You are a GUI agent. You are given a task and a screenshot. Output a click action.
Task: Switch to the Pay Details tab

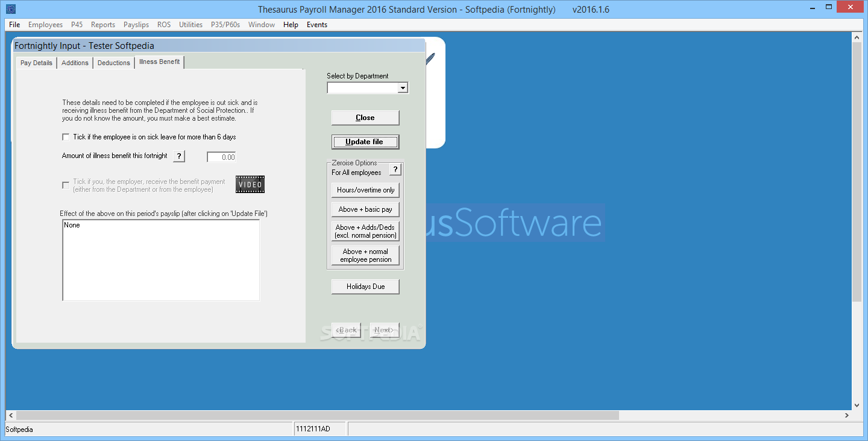click(36, 63)
